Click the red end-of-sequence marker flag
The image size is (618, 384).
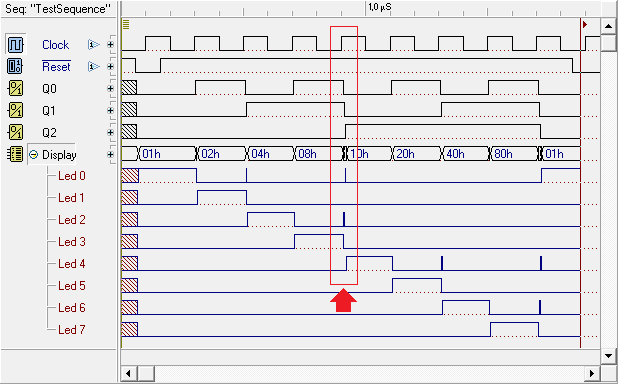(585, 24)
